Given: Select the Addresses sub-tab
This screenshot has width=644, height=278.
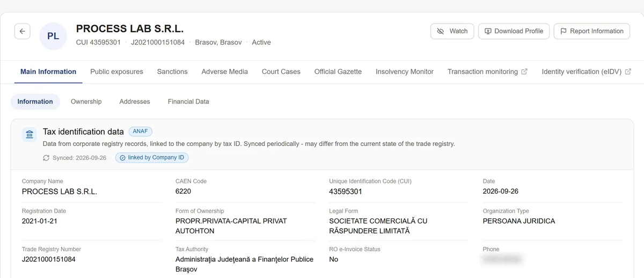Looking at the screenshot, I should (135, 101).
